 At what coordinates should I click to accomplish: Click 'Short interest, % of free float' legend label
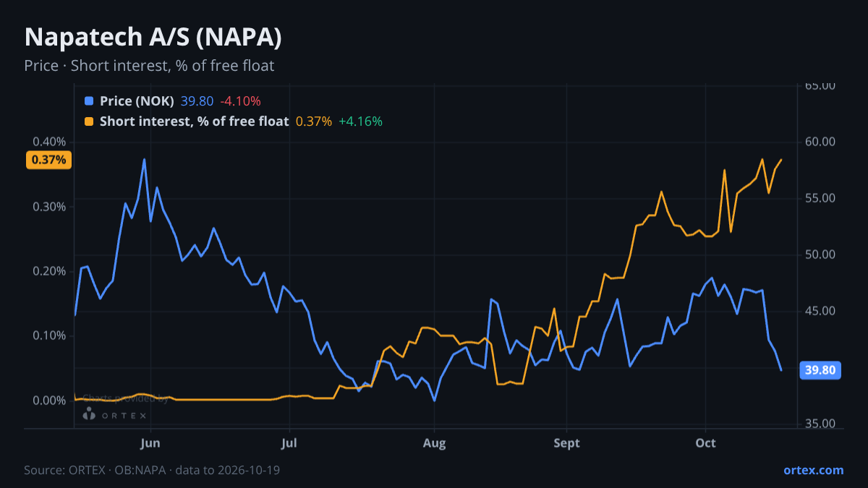[194, 121]
